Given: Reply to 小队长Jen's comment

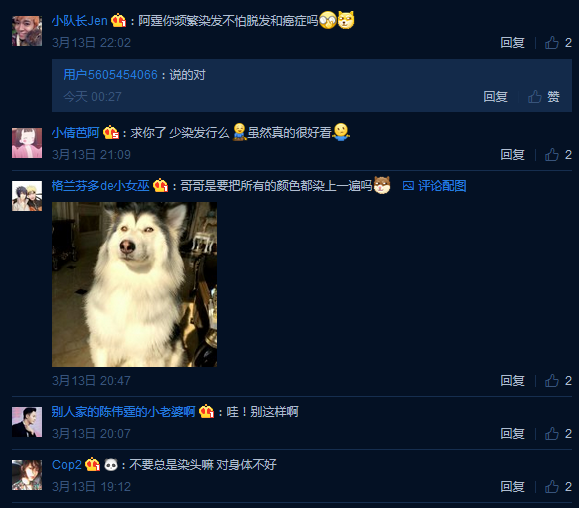Looking at the screenshot, I should pos(512,43).
